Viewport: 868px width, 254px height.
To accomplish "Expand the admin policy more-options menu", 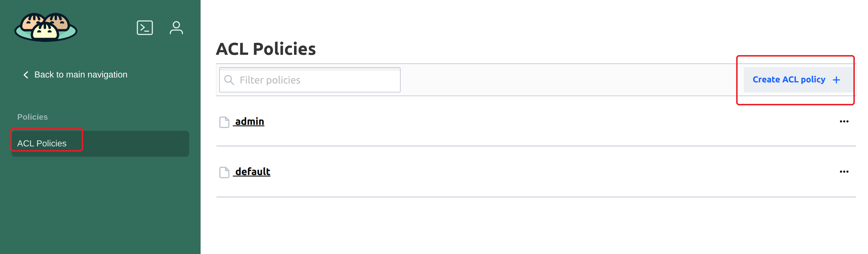I will click(844, 121).
